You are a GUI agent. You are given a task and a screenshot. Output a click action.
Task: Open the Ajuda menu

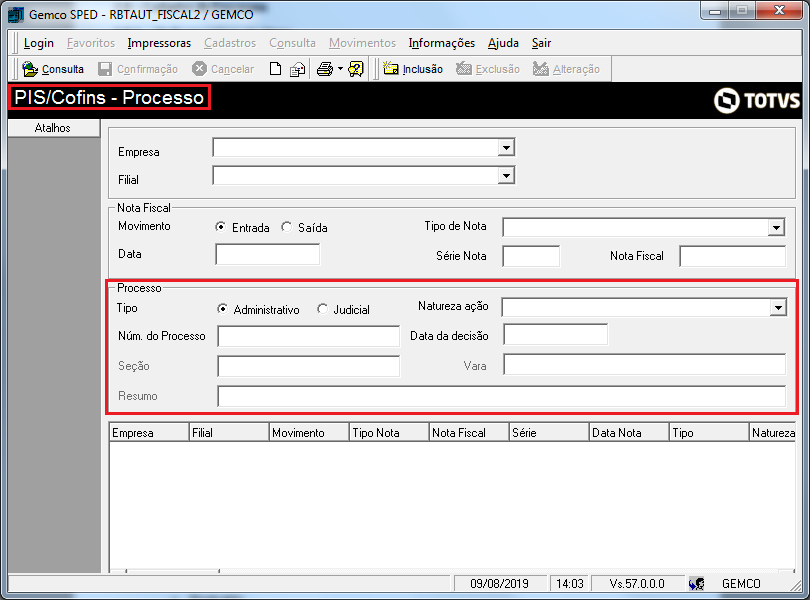pyautogui.click(x=503, y=43)
